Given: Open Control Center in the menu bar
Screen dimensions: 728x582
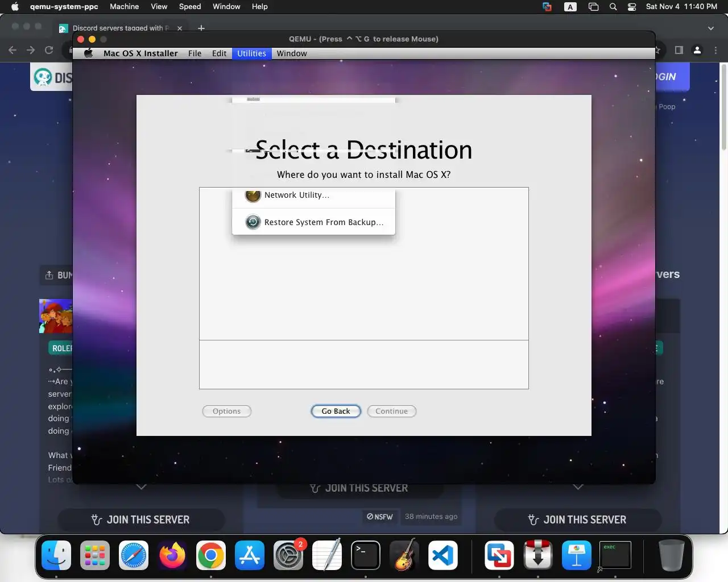Looking at the screenshot, I should pyautogui.click(x=632, y=7).
